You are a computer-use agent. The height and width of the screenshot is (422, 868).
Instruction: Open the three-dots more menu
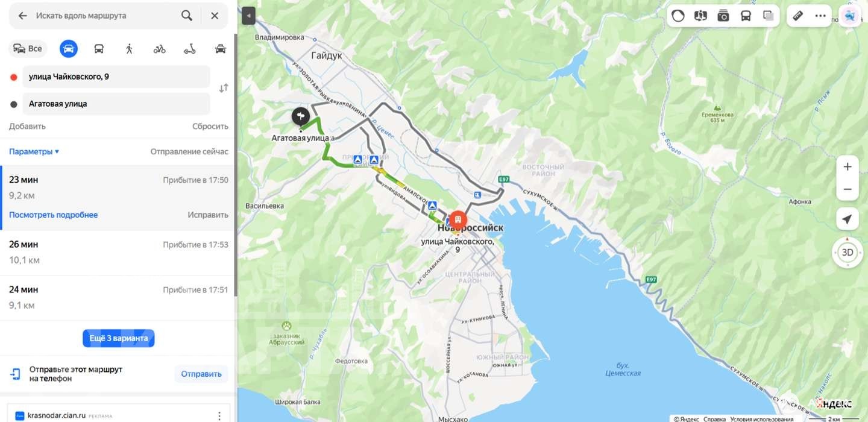[x=820, y=16]
